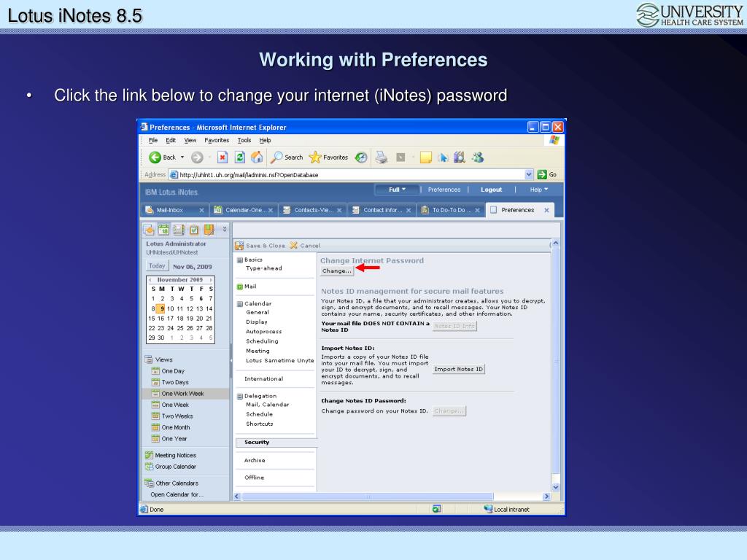Open the Tools menu

244,141
